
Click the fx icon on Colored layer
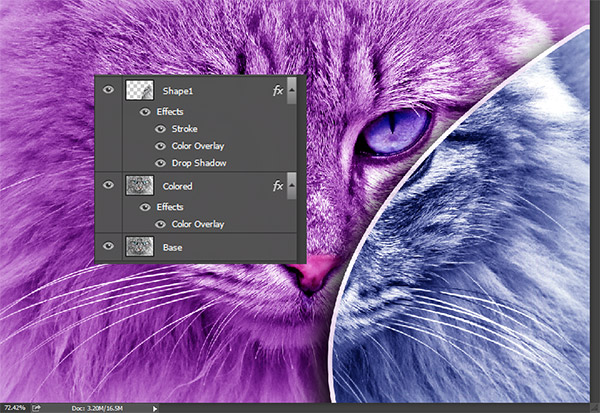pyautogui.click(x=277, y=185)
